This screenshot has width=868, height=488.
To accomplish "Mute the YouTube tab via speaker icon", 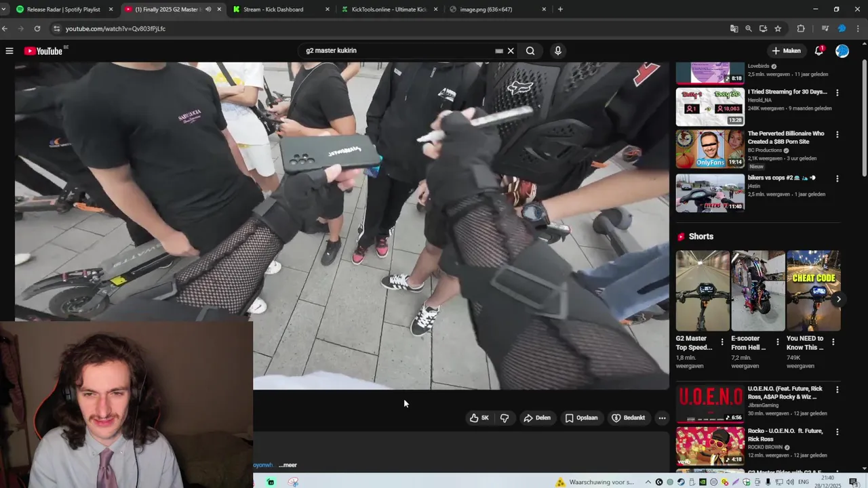I will pyautogui.click(x=208, y=9).
